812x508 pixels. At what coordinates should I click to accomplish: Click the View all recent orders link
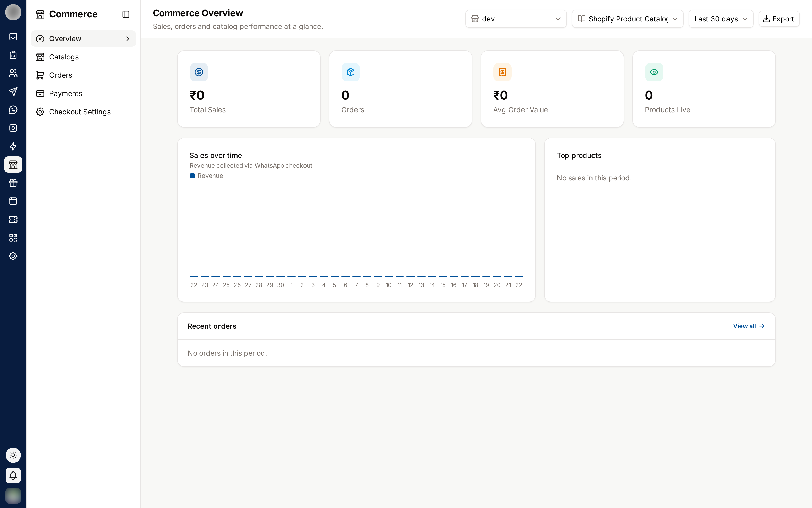pyautogui.click(x=749, y=326)
